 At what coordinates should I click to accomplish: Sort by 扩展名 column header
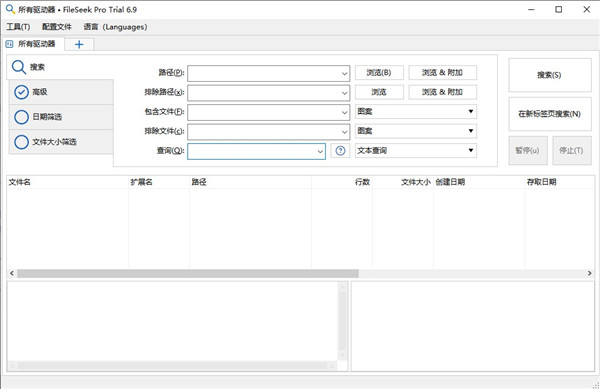[159, 182]
